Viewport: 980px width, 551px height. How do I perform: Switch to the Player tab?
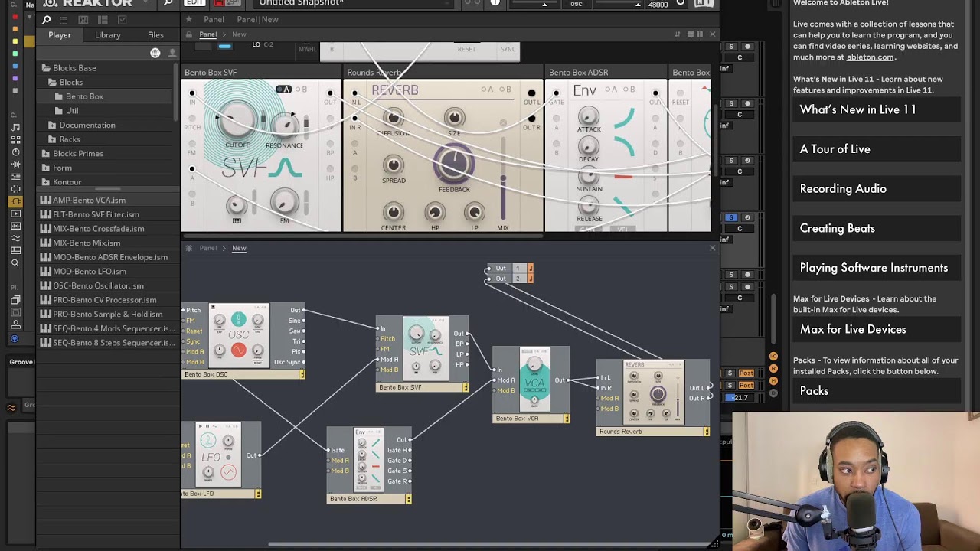pos(60,35)
